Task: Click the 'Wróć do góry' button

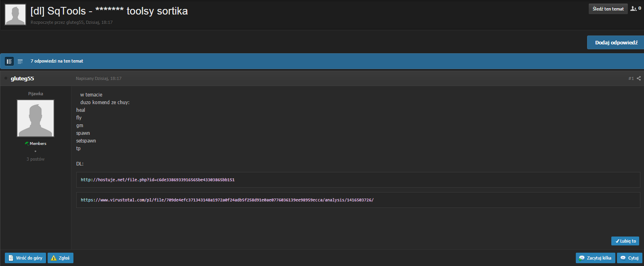Action: (x=25, y=258)
